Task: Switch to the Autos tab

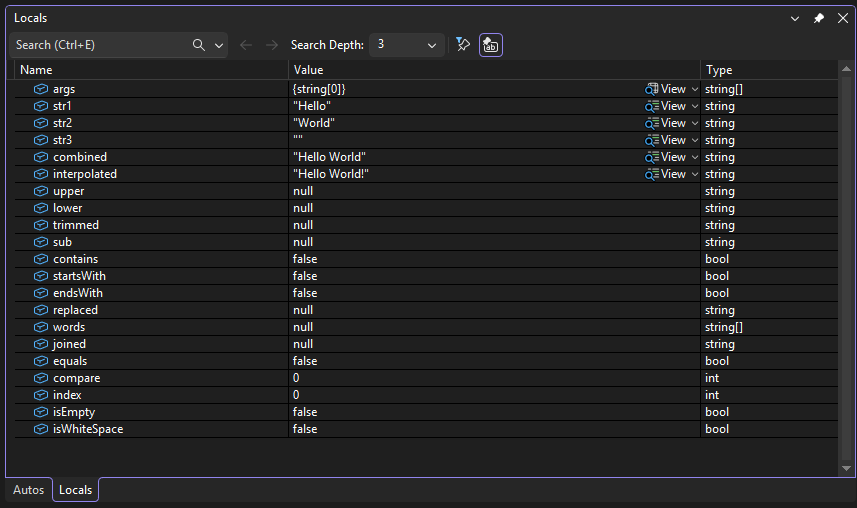Action: [28, 489]
